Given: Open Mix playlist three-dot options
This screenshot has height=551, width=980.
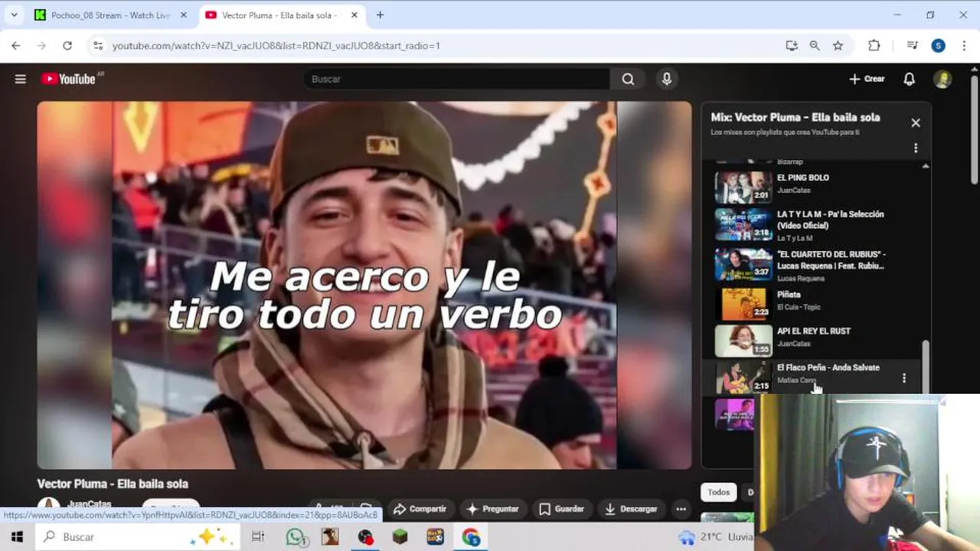Looking at the screenshot, I should click(x=916, y=148).
